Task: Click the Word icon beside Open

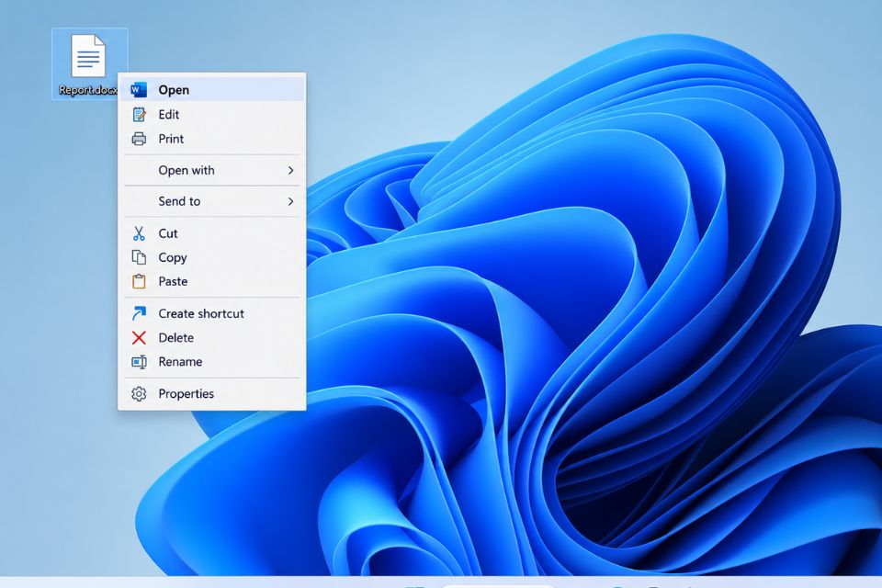Action: (x=139, y=90)
